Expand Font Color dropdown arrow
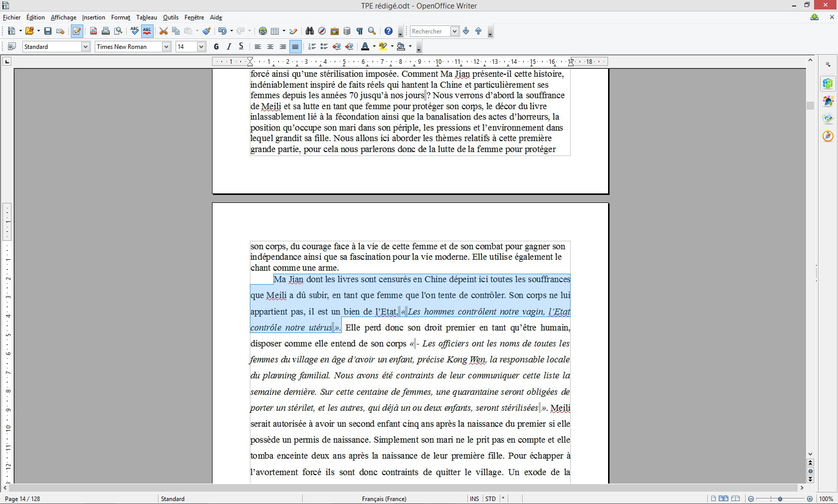Image resolution: width=838 pixels, height=504 pixels. click(374, 47)
